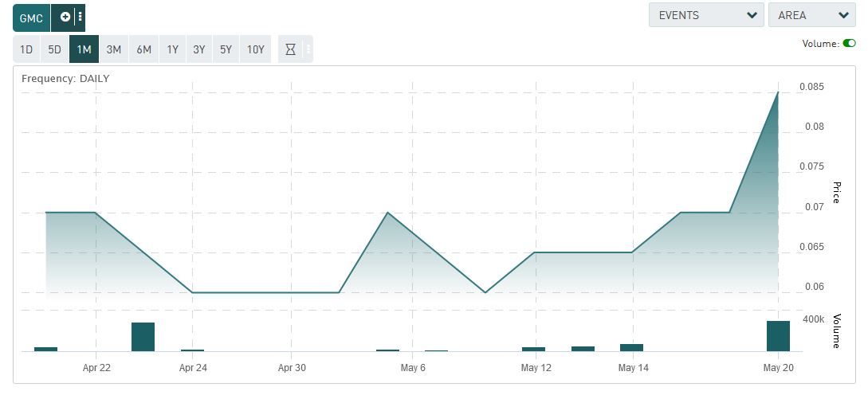Show the 1Y price history

(x=172, y=49)
